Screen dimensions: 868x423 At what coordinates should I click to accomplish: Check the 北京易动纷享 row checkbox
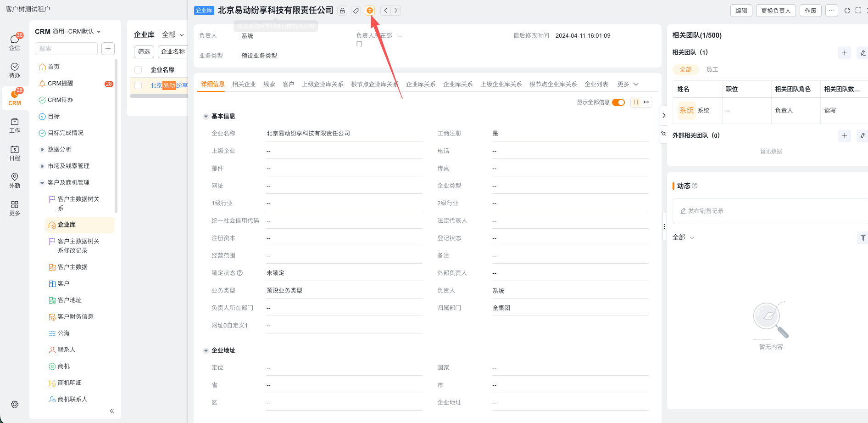(138, 85)
